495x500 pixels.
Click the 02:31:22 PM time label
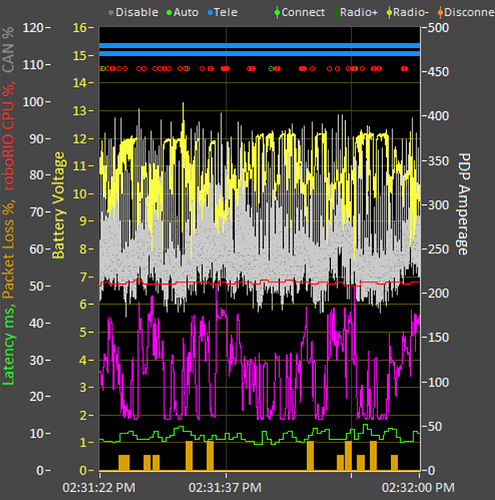coord(99,488)
